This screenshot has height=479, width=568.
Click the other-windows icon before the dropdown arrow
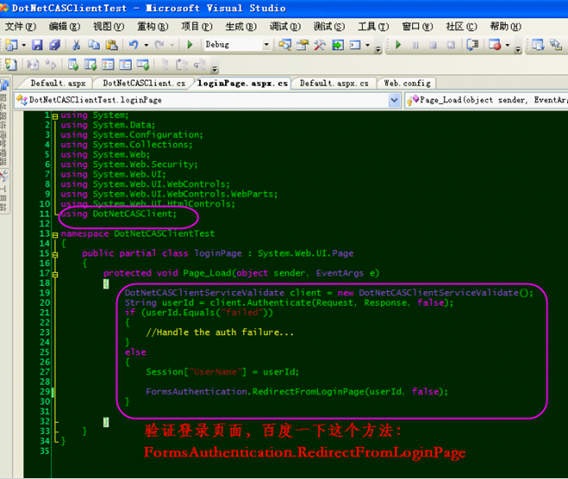tap(355, 45)
